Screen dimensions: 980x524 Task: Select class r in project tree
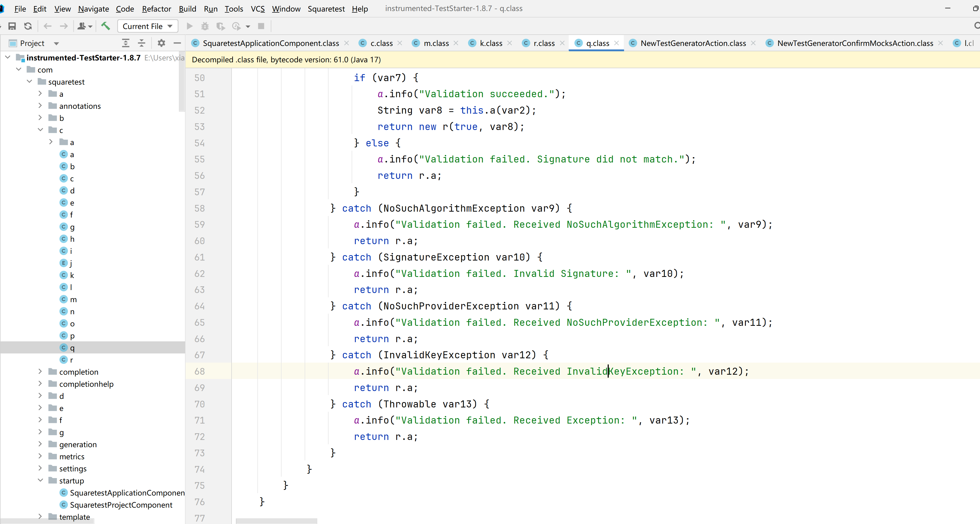[67, 360]
